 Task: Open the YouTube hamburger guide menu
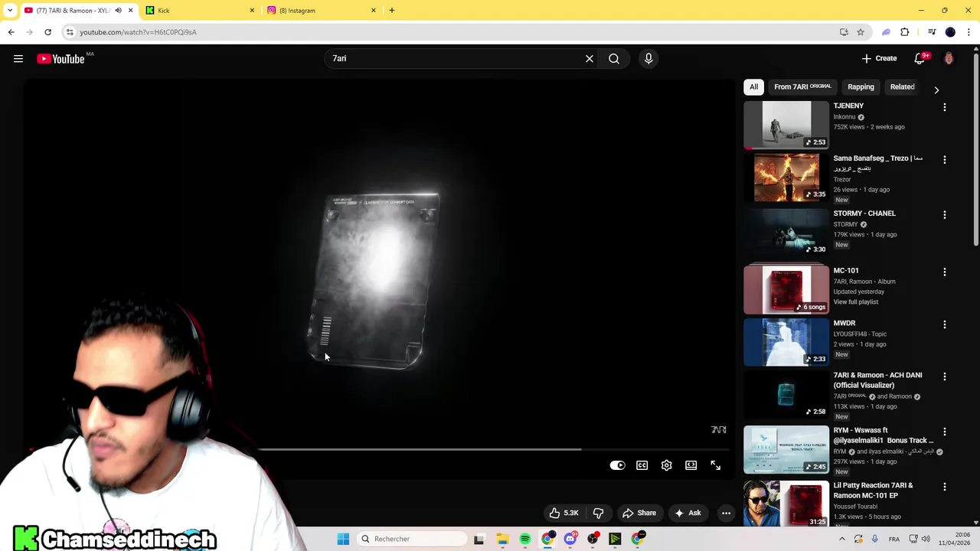pyautogui.click(x=18, y=59)
